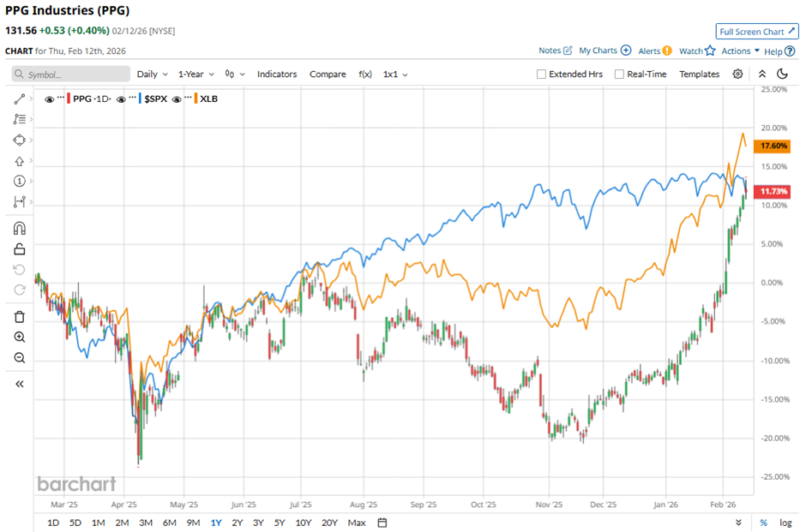
Task: Tick the Real-Time checkbox
Action: click(619, 75)
